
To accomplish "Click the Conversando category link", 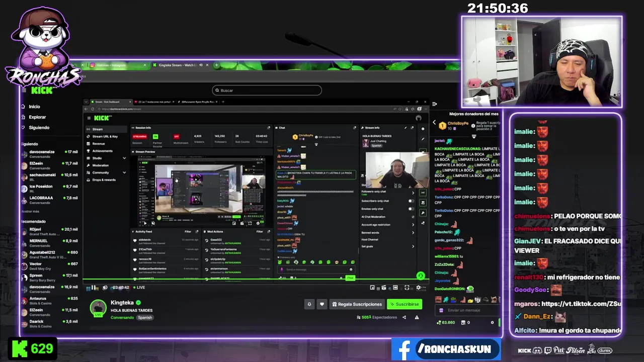I will pyautogui.click(x=122, y=318).
